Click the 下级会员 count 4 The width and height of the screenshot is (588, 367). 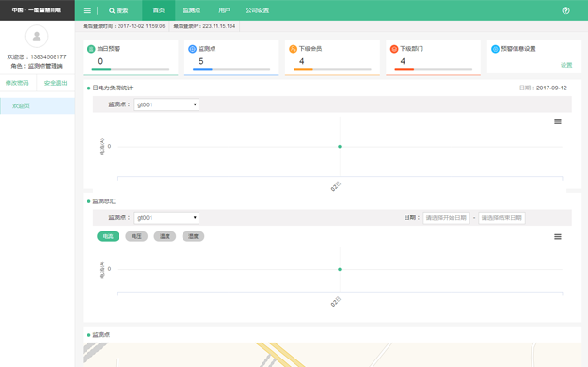click(301, 61)
